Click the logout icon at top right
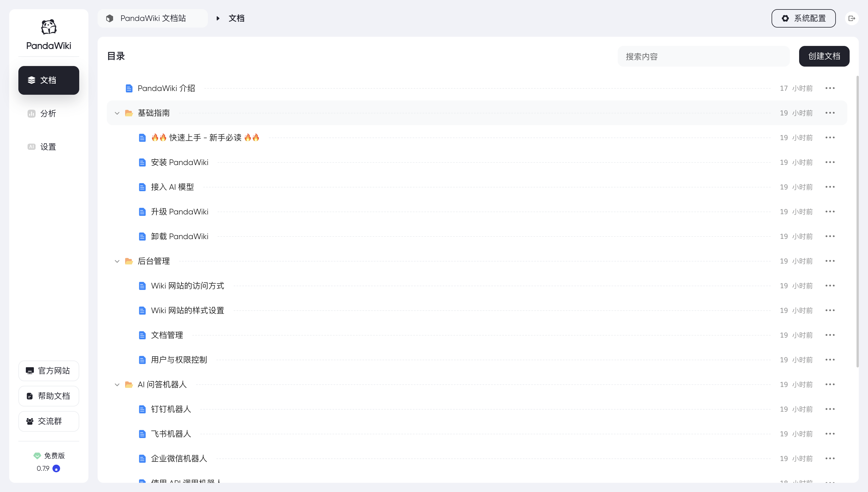 pos(852,18)
